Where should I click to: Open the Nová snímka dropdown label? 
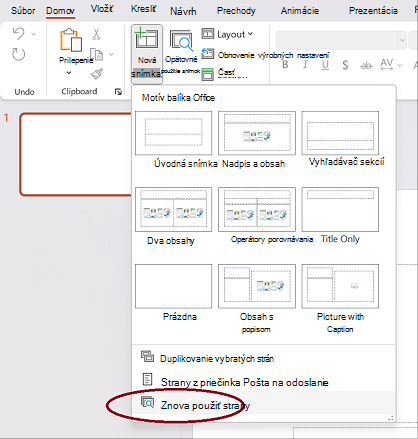coord(147,74)
